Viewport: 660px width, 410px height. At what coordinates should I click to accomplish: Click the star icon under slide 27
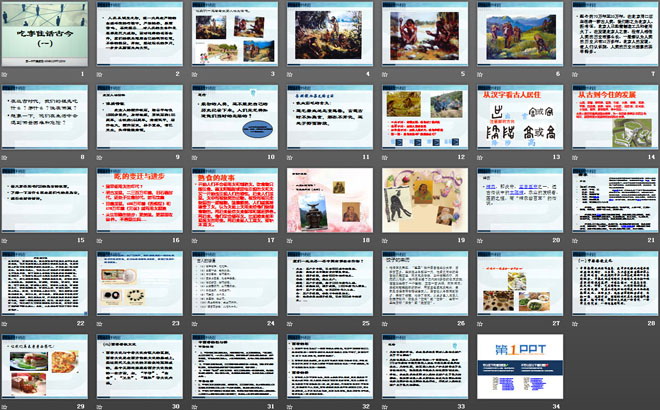point(480,324)
